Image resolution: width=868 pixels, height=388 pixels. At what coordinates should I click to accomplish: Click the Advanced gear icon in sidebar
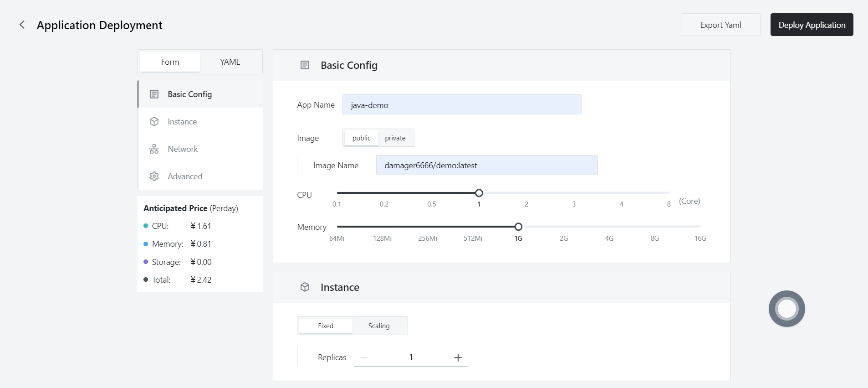point(154,176)
